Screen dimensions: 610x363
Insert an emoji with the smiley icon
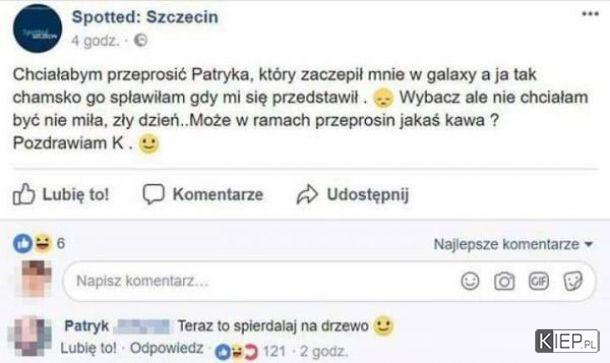[470, 281]
